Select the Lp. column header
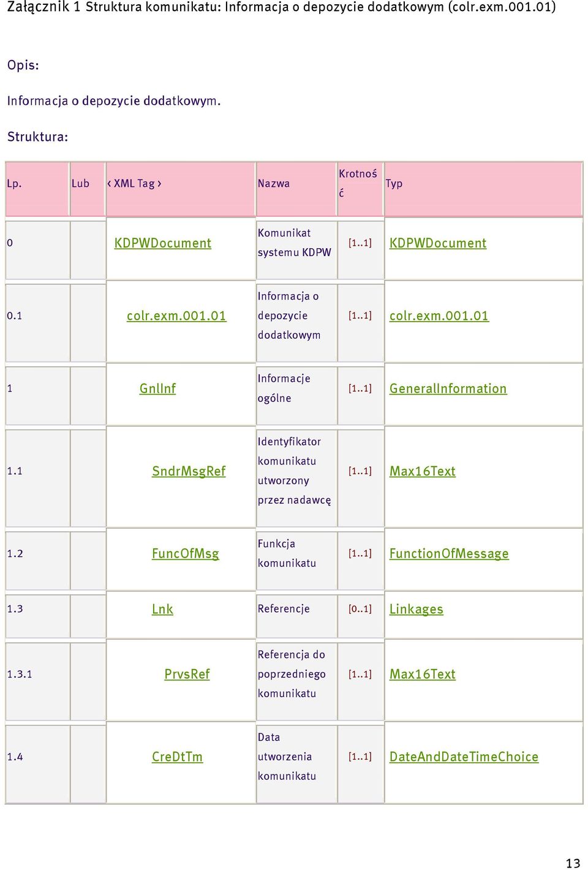The image size is (588, 870). pos(14,183)
